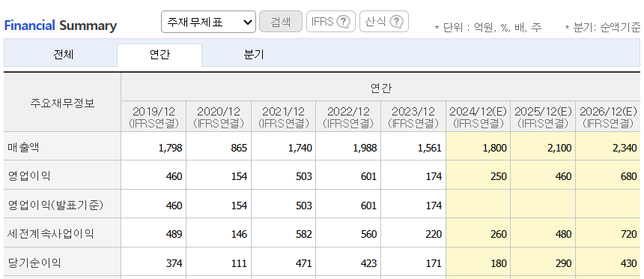Click the question mark icon beside 산식
644x279 pixels.
[396, 22]
